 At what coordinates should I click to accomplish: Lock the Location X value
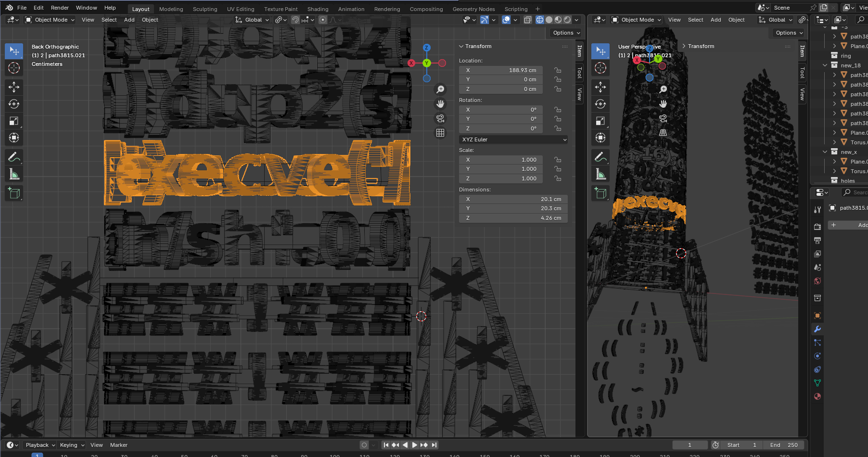coord(558,70)
